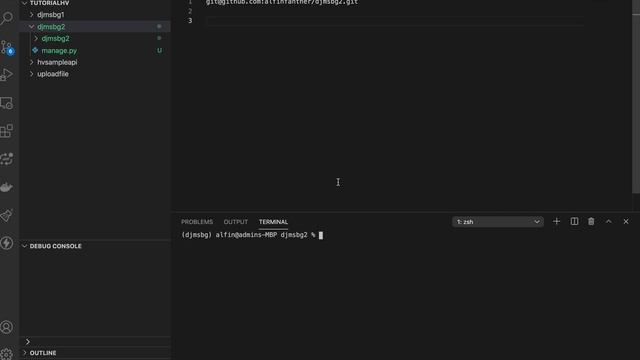
Task: Open the lightning bolt activity bar view
Action: (7, 243)
